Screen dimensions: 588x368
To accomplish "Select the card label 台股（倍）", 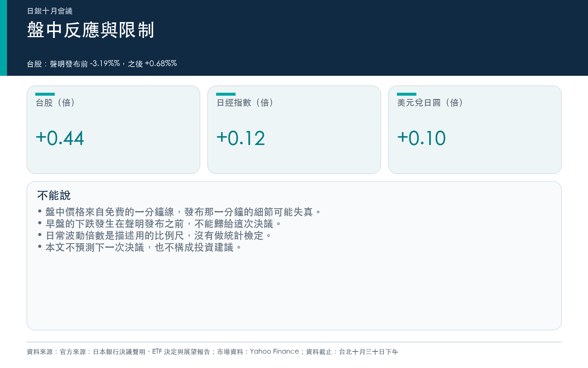I will click(x=55, y=103).
